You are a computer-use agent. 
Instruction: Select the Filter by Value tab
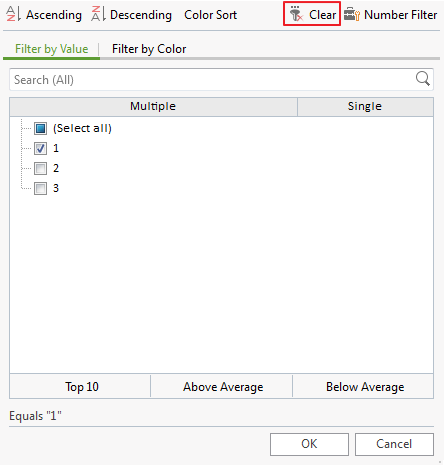pos(52,49)
